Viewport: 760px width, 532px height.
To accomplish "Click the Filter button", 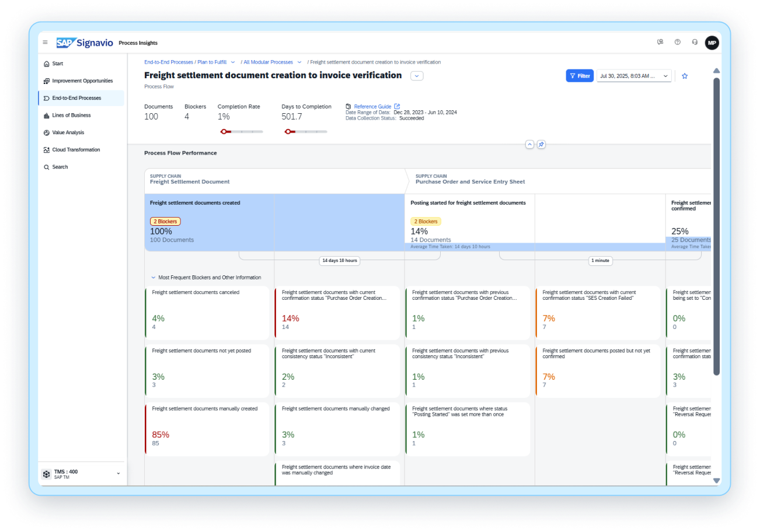I will [580, 76].
